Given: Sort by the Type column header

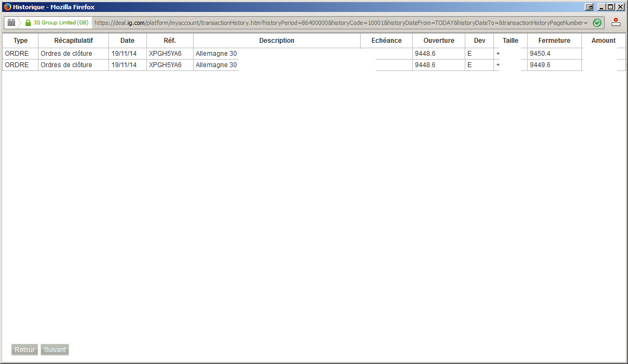Looking at the screenshot, I should (x=21, y=41).
